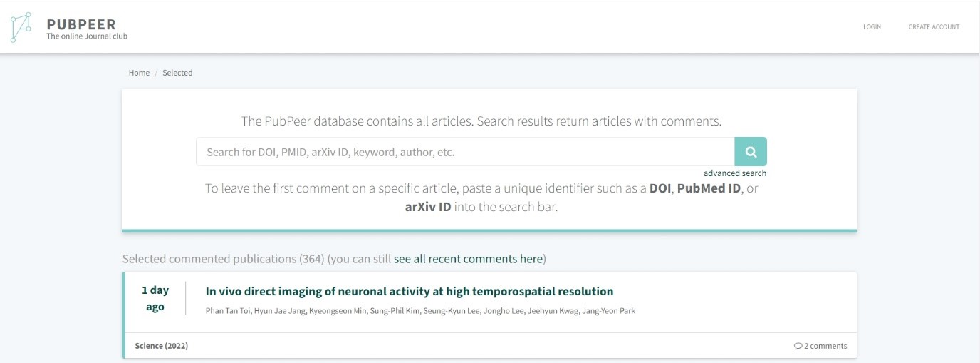Click the PubPeer network logo icon

[21, 27]
